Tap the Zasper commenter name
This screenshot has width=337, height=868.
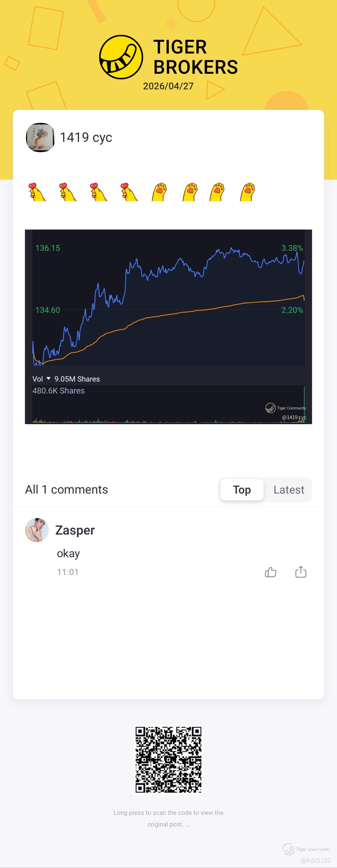tap(75, 530)
